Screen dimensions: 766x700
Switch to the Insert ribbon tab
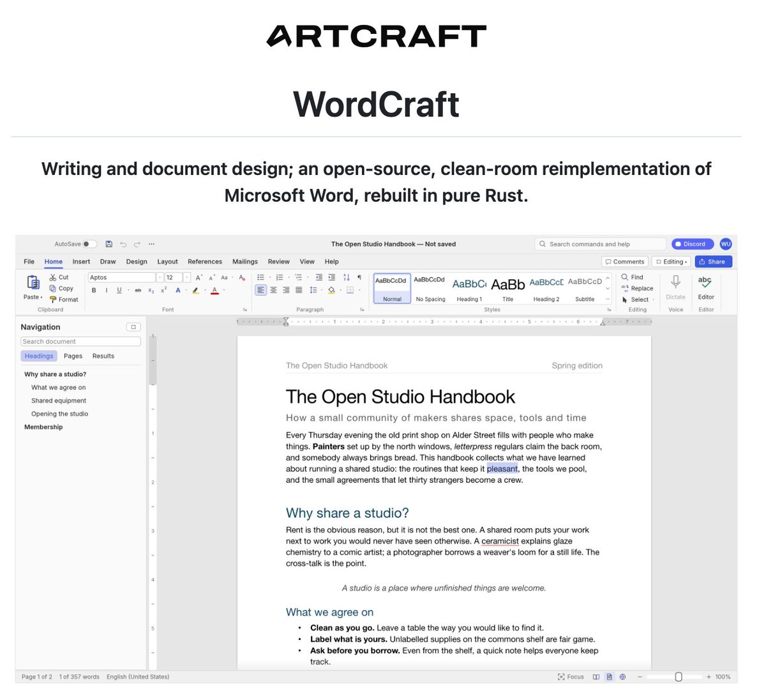81,262
